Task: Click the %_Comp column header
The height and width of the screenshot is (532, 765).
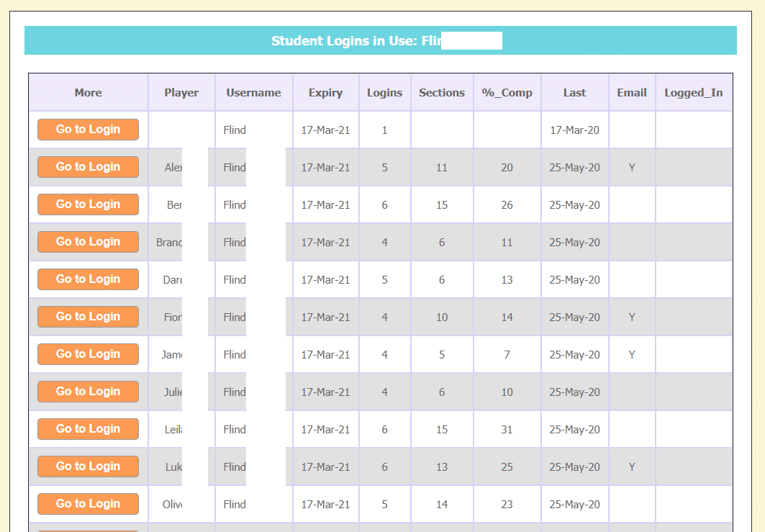Action: click(507, 93)
